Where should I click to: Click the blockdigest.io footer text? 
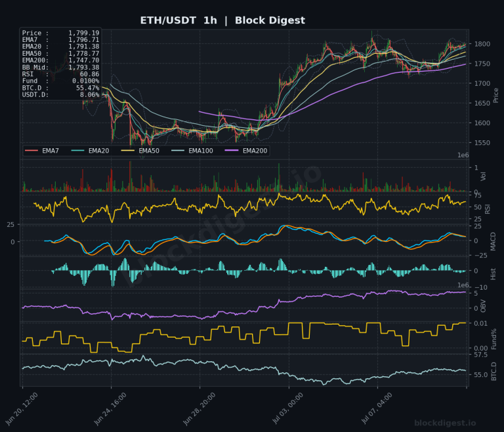(445, 423)
